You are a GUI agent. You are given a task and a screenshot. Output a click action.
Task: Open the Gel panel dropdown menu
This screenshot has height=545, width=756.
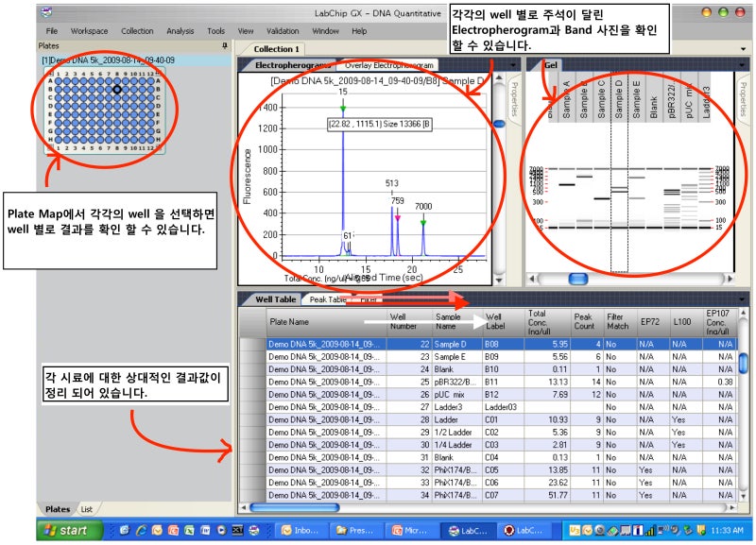pyautogui.click(x=742, y=66)
